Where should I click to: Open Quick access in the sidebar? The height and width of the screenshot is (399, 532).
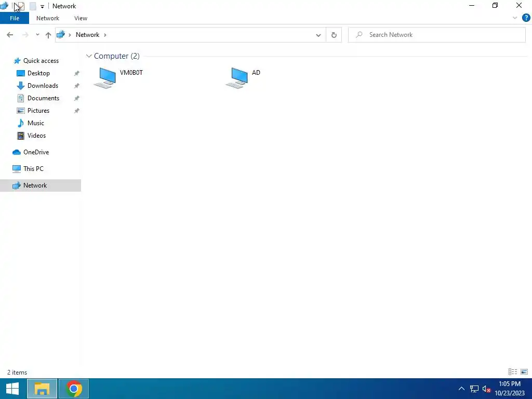point(41,61)
